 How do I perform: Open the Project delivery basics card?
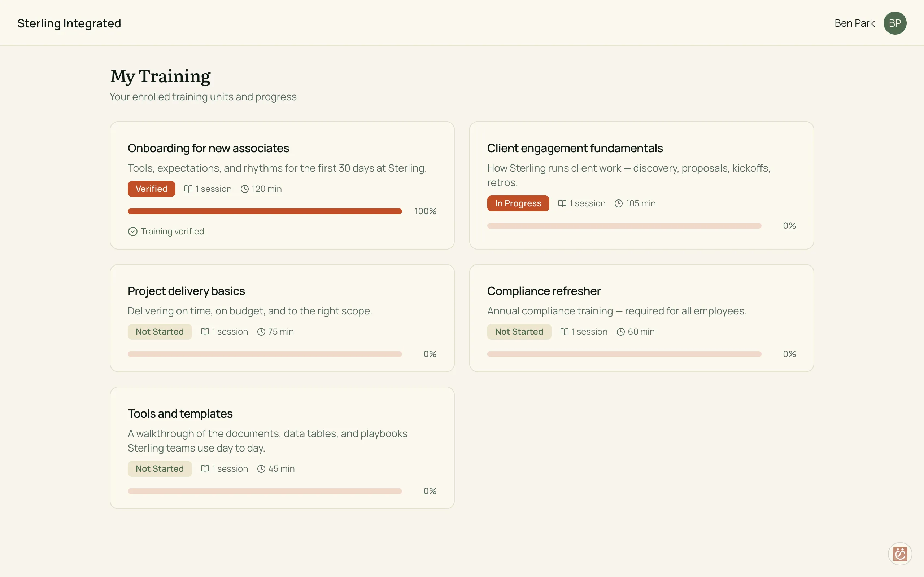tap(282, 318)
